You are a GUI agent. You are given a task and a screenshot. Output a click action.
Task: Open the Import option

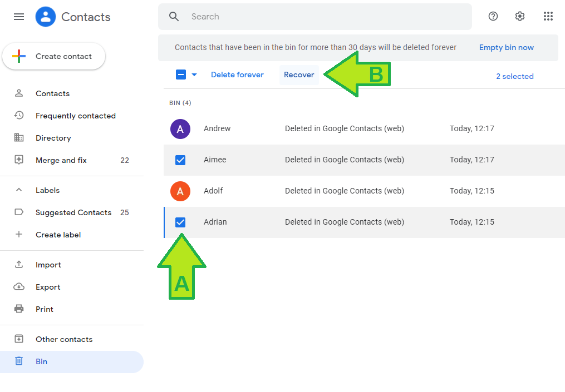coord(47,264)
